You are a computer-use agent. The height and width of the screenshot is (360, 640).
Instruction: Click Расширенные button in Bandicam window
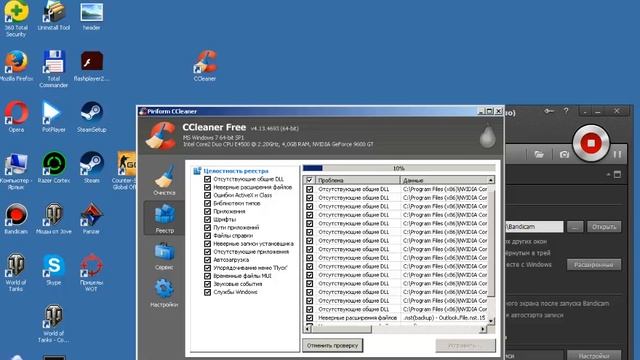(594, 265)
